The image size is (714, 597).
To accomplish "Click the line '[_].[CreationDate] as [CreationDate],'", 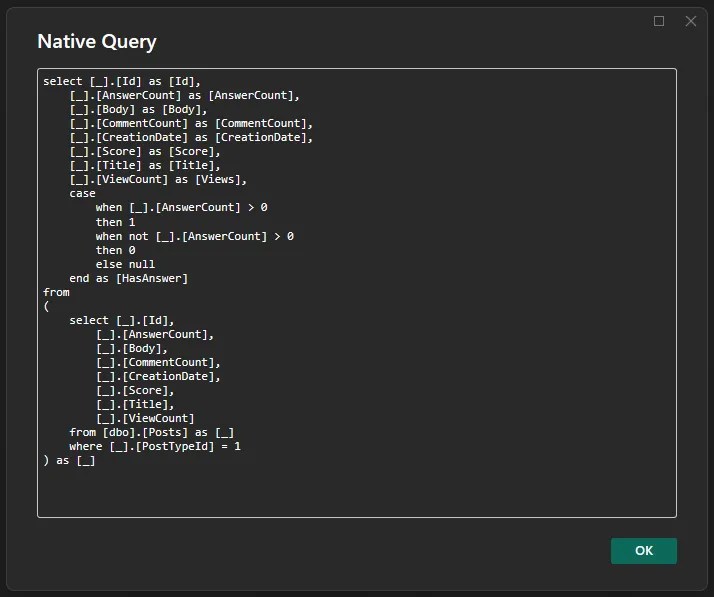I will (191, 138).
